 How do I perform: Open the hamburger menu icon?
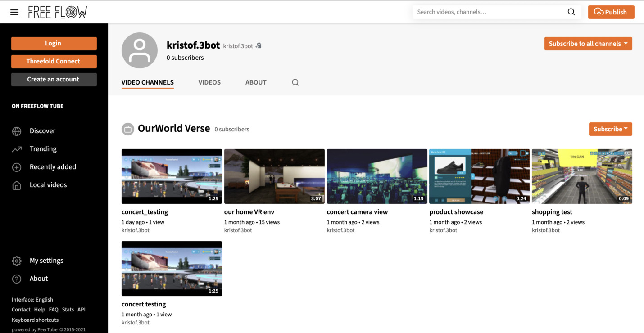click(14, 12)
